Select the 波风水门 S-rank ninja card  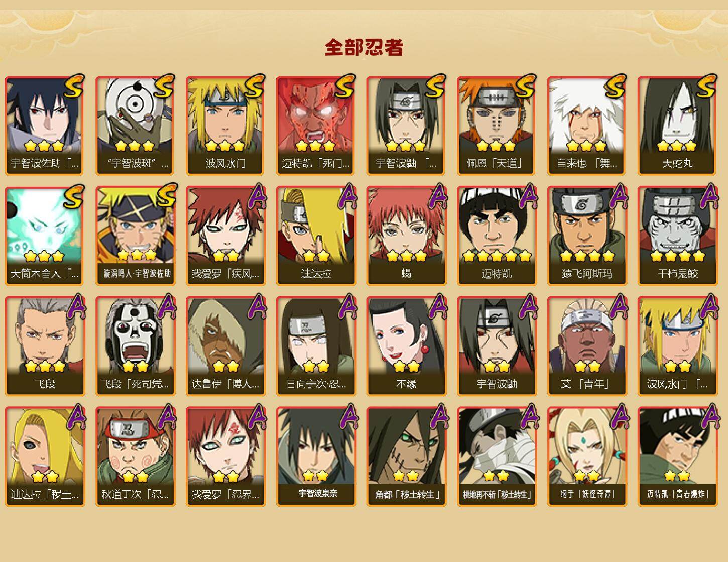tap(225, 125)
